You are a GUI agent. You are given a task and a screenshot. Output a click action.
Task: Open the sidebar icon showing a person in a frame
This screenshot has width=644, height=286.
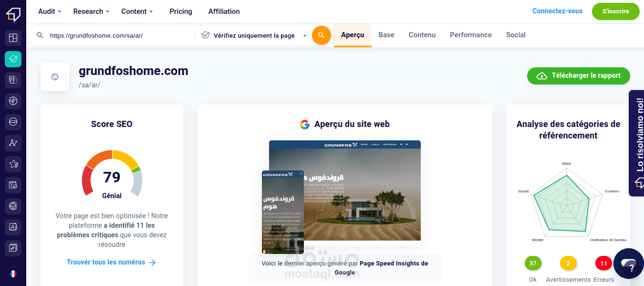pyautogui.click(x=13, y=227)
